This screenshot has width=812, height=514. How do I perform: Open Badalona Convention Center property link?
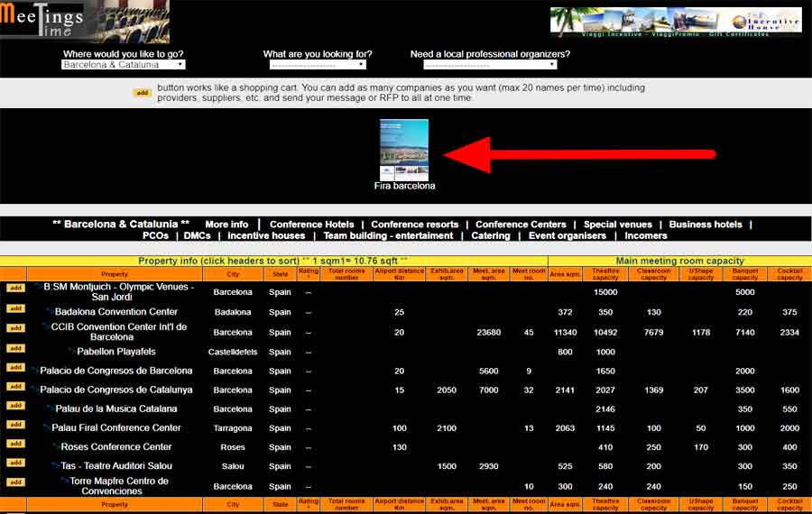pos(116,312)
